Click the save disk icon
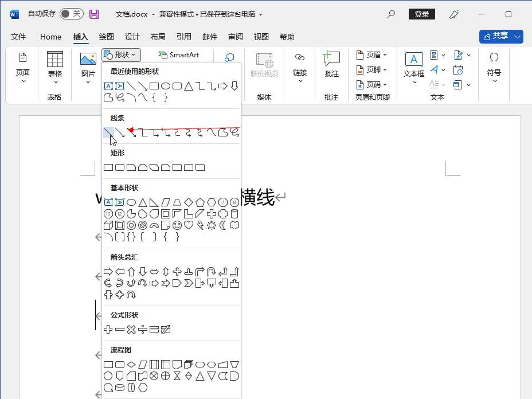Image resolution: width=532 pixels, height=399 pixels. [94, 14]
